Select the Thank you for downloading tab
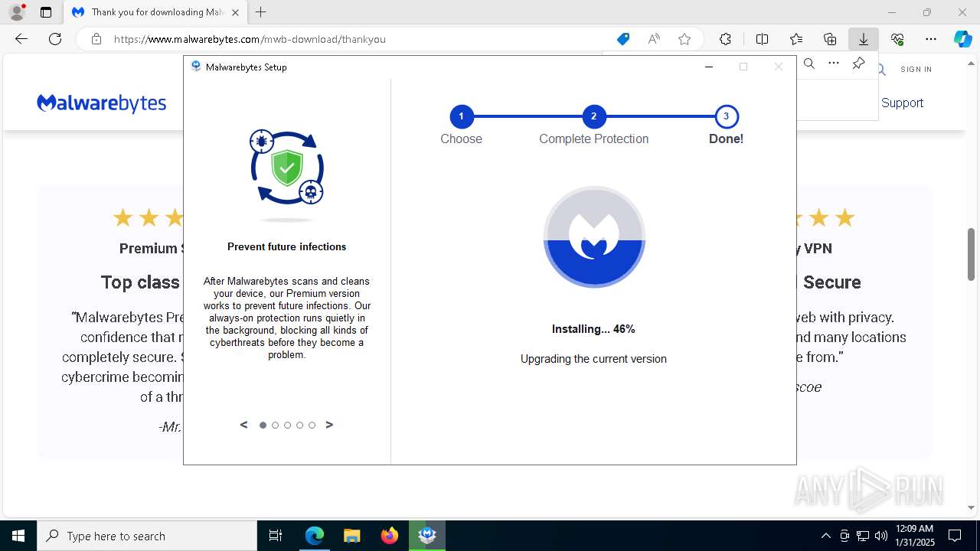This screenshot has width=980, height=551. coord(155,12)
